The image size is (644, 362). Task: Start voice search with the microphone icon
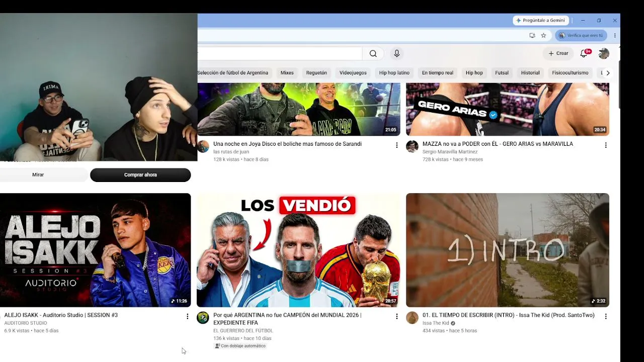(396, 54)
